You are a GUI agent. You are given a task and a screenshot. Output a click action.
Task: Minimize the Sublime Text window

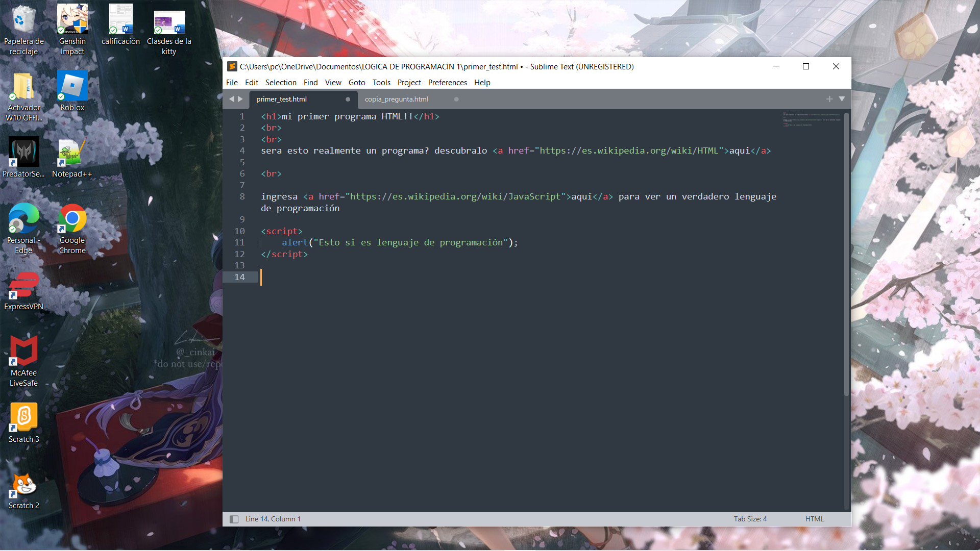(x=776, y=66)
